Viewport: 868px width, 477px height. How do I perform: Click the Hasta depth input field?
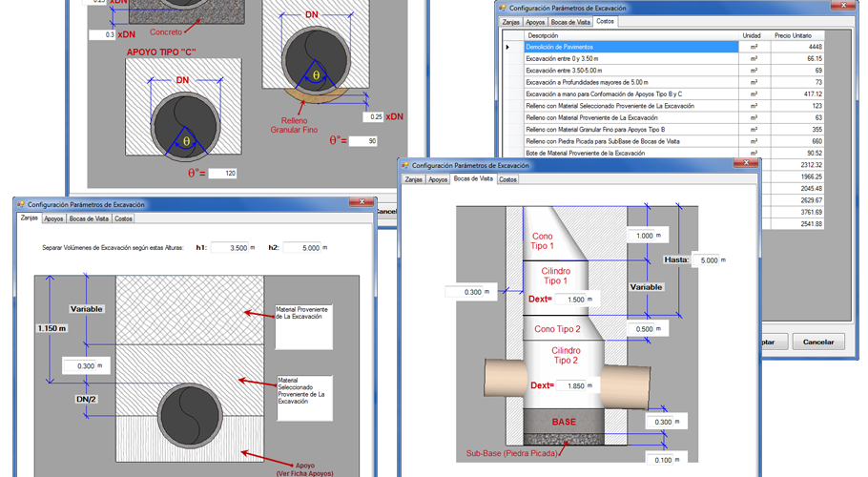706,260
